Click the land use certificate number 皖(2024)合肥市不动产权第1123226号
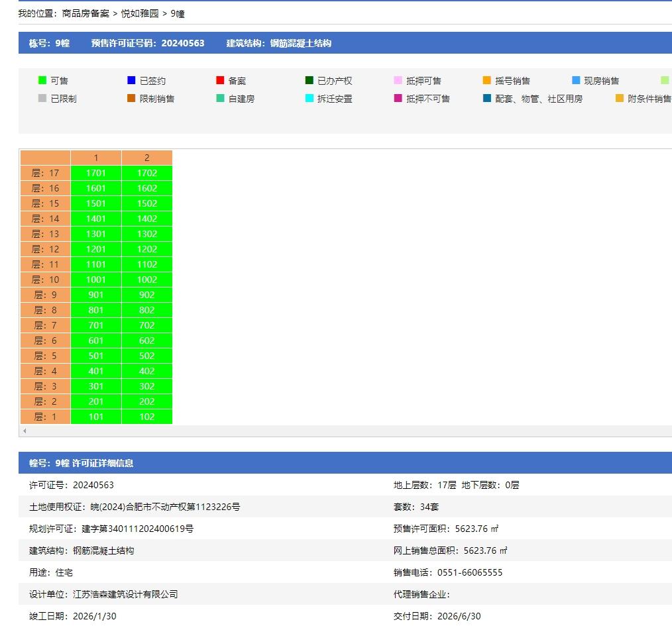This screenshot has height=626, width=672. pos(165,507)
